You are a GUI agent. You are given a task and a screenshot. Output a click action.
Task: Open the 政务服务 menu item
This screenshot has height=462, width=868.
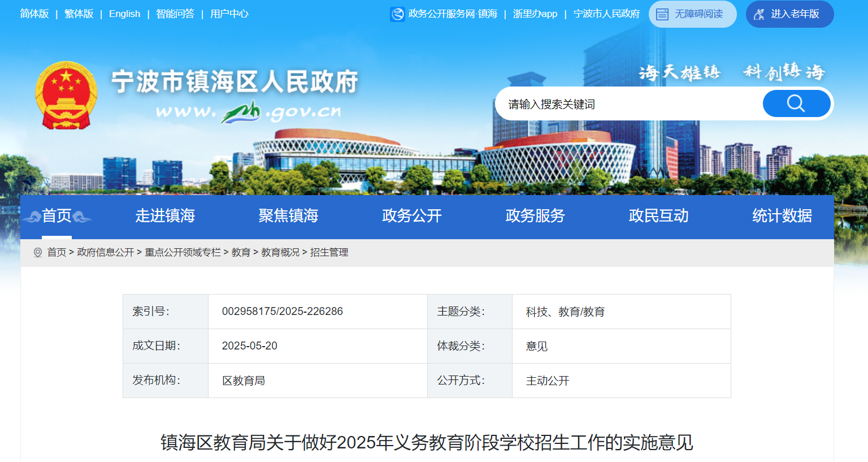535,216
